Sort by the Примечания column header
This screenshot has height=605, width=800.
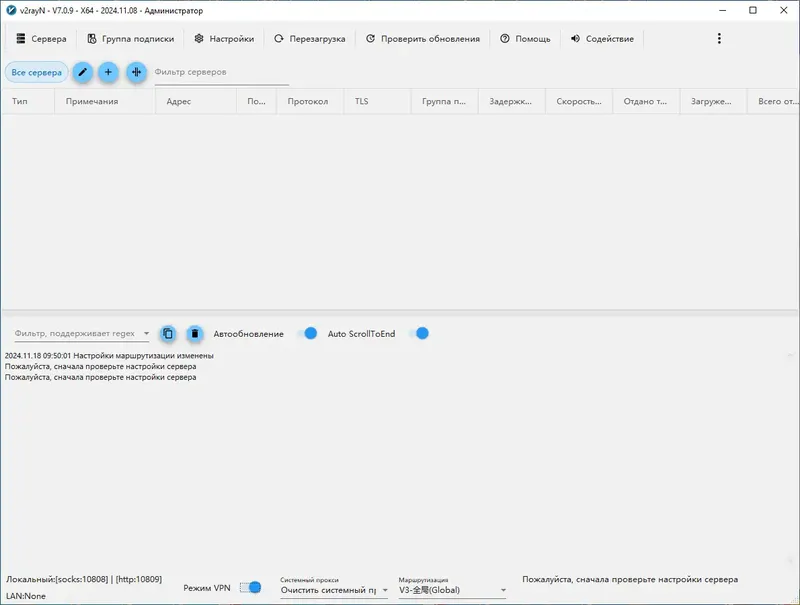coord(105,102)
